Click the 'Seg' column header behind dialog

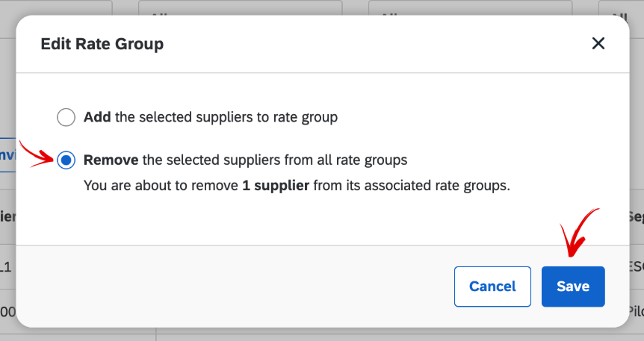[x=635, y=216]
